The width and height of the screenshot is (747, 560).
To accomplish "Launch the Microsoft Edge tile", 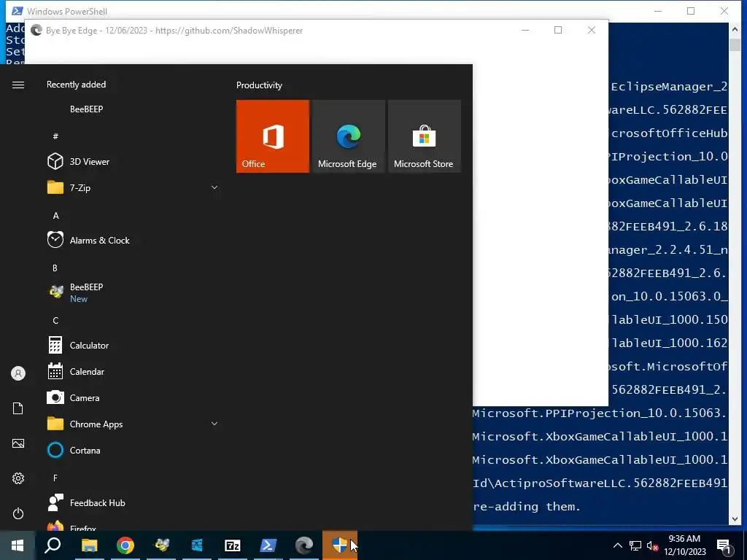I will (348, 136).
